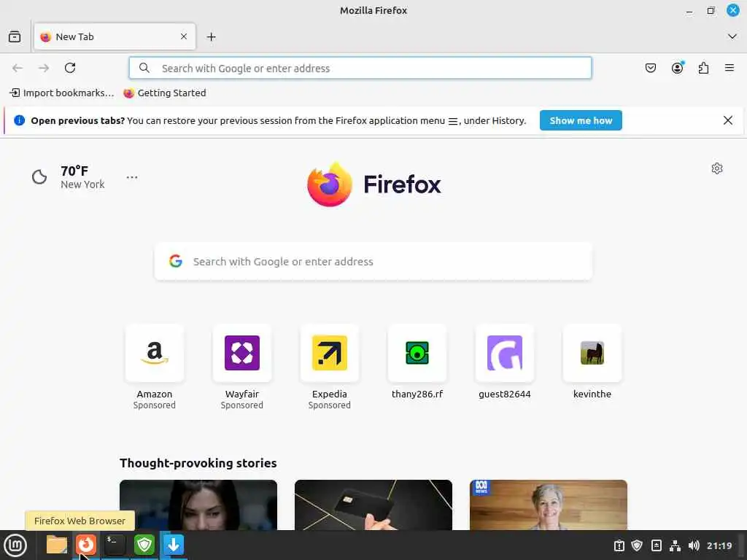Open the blue download arrow app in taskbar
The width and height of the screenshot is (747, 560).
tap(174, 545)
